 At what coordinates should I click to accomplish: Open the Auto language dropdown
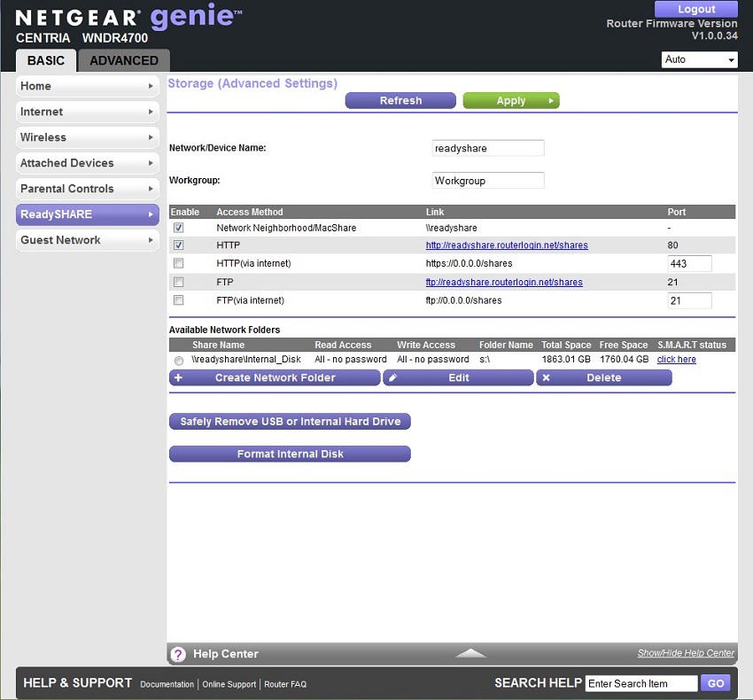(x=699, y=59)
